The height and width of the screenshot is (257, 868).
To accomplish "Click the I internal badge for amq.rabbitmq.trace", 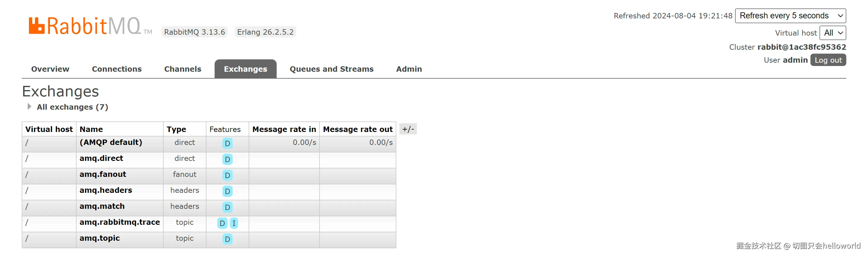I will pos(234,223).
